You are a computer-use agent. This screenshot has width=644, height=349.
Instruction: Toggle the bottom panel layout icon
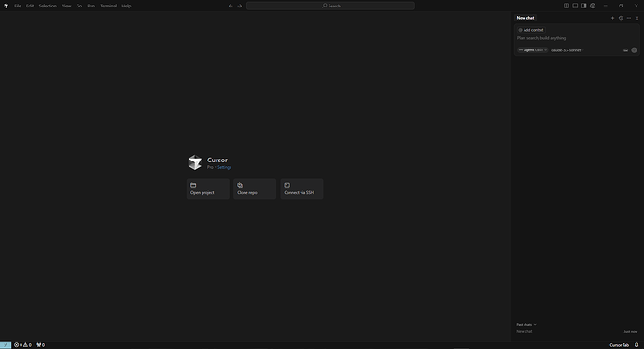pos(575,6)
